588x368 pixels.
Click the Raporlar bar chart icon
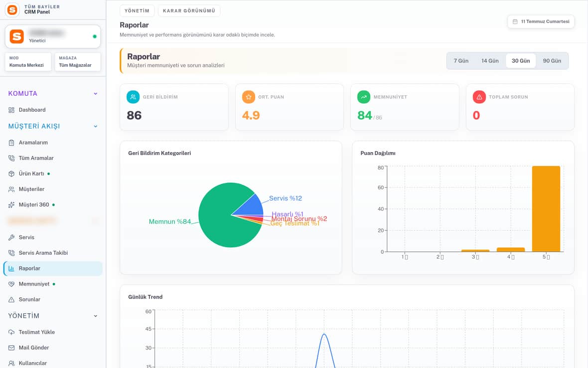(11, 269)
